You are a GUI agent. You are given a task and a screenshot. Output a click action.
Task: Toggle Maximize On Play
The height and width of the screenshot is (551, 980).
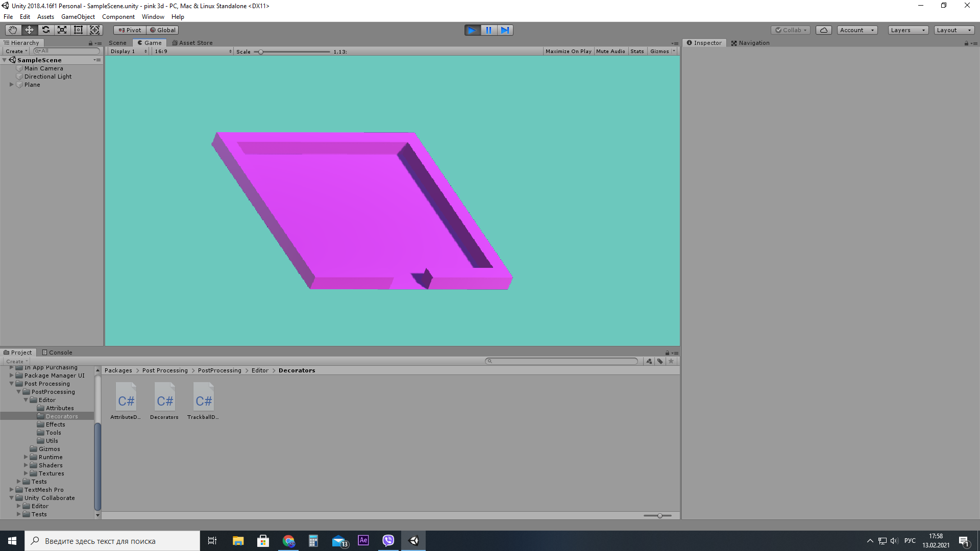568,52
